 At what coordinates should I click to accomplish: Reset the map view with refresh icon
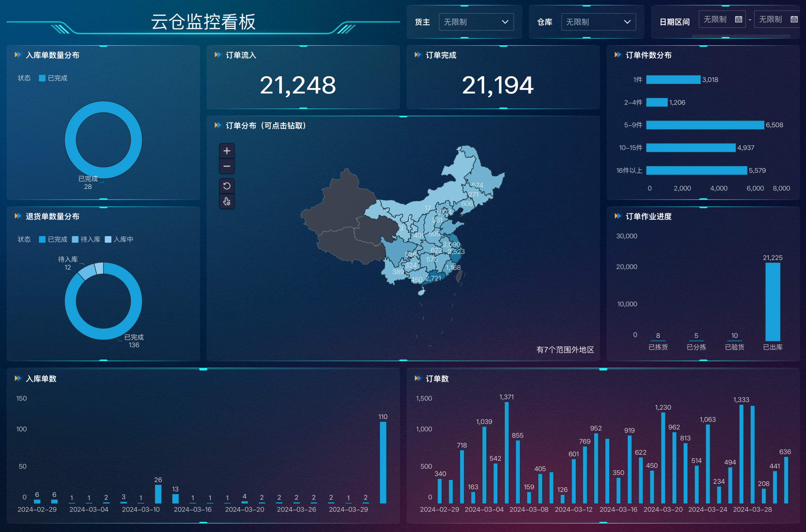point(227,186)
